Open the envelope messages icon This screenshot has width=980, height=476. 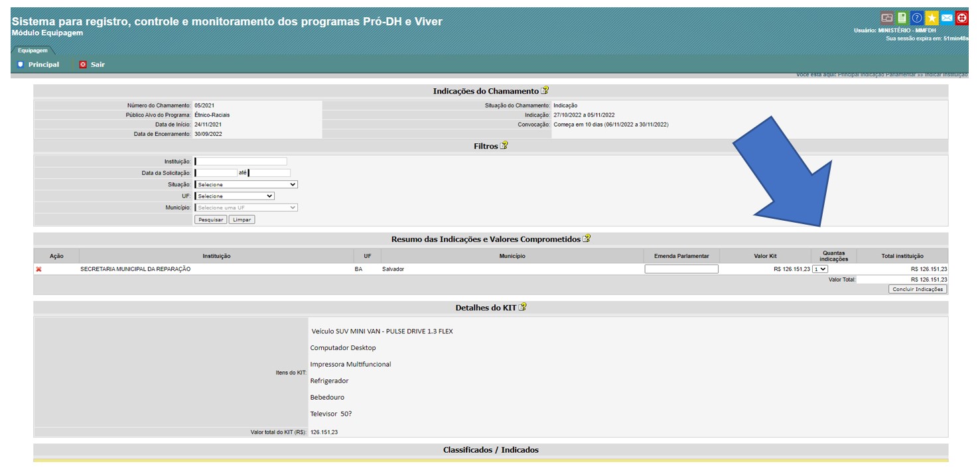click(x=947, y=18)
